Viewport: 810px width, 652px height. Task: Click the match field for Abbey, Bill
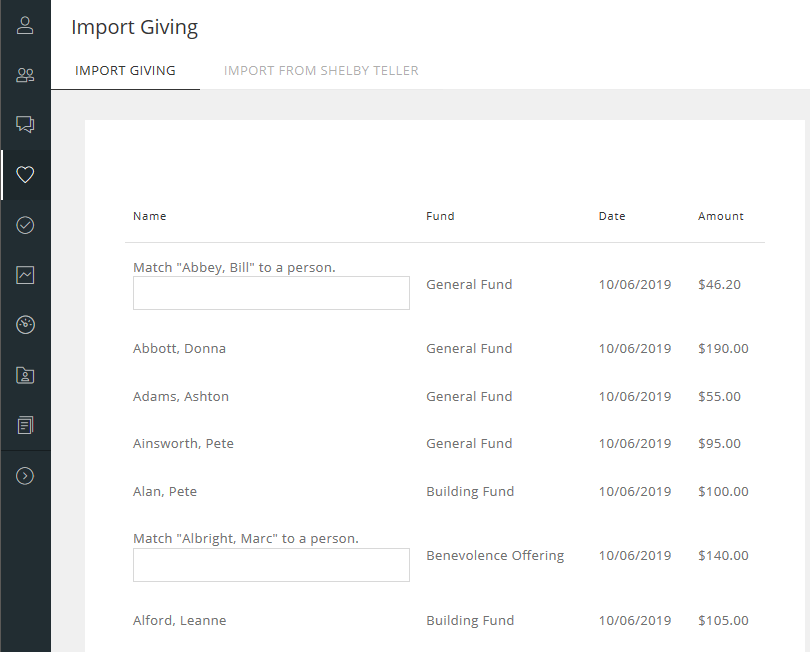[271, 293]
